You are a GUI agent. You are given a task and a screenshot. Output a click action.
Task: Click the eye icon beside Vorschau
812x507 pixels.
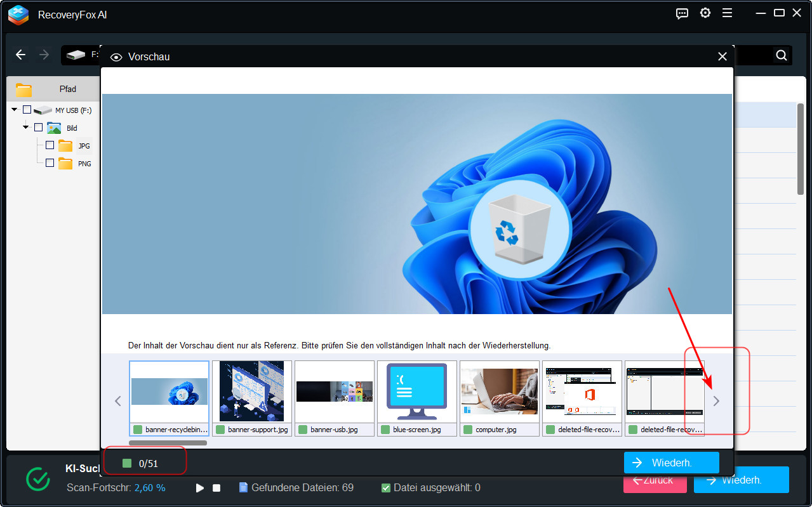coord(116,57)
